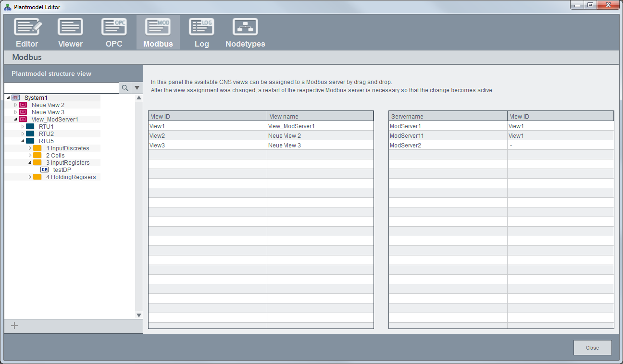Select the Modbus tab in toolbar

coord(158,32)
